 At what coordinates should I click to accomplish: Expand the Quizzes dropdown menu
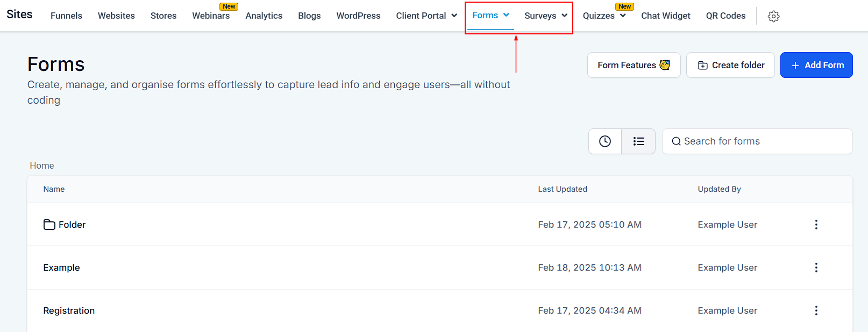click(604, 16)
